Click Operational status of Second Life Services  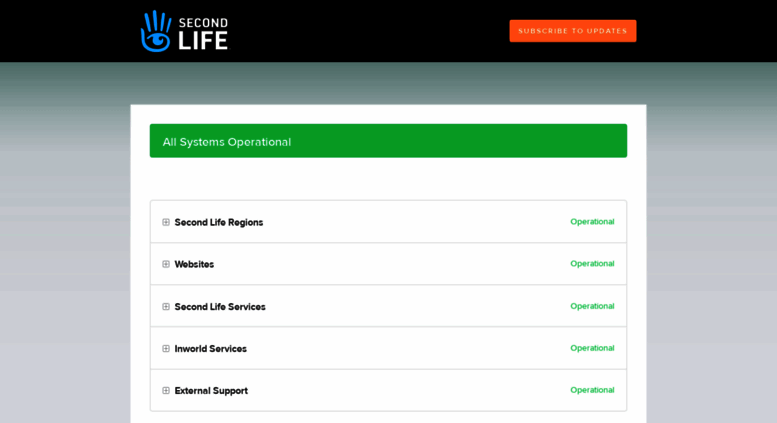click(x=592, y=306)
